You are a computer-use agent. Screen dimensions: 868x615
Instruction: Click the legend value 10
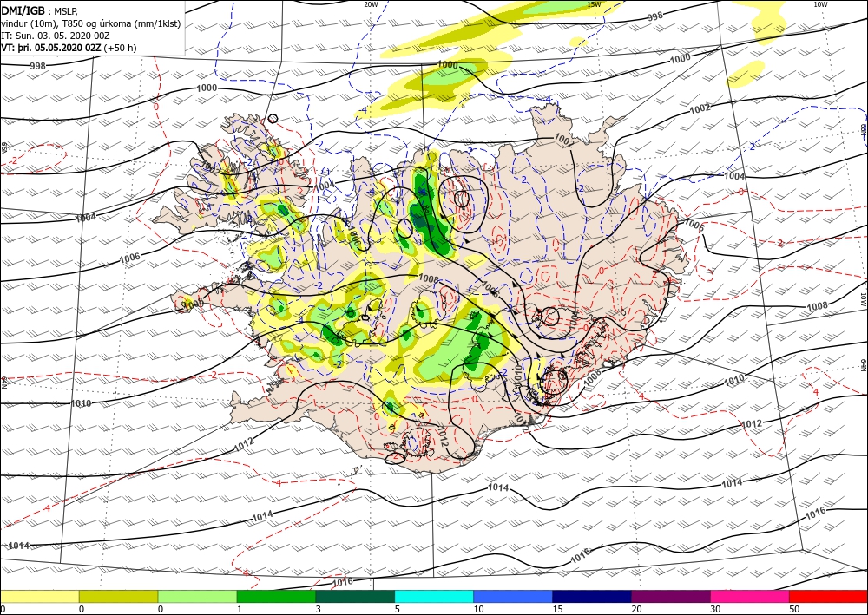coord(478,609)
